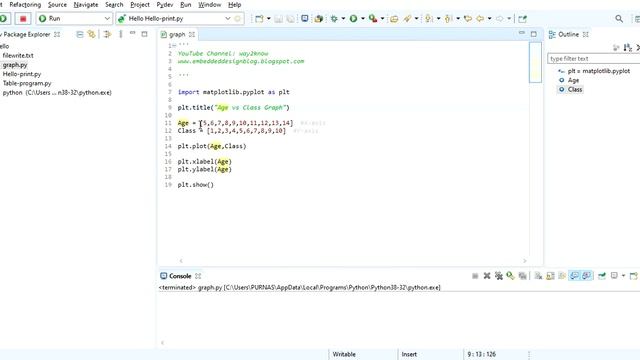Click the Open Type folder icon
This screenshot has height=360, width=640.
pyautogui.click(x=394, y=19)
